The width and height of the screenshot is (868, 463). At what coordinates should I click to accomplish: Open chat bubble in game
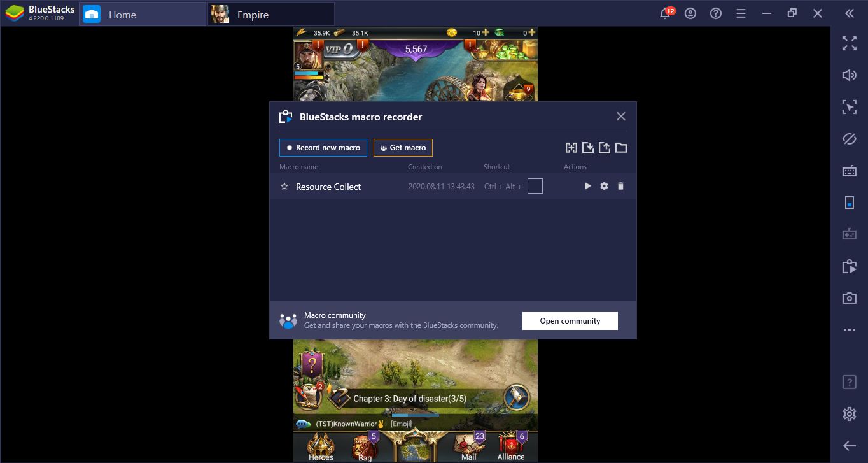[303, 424]
